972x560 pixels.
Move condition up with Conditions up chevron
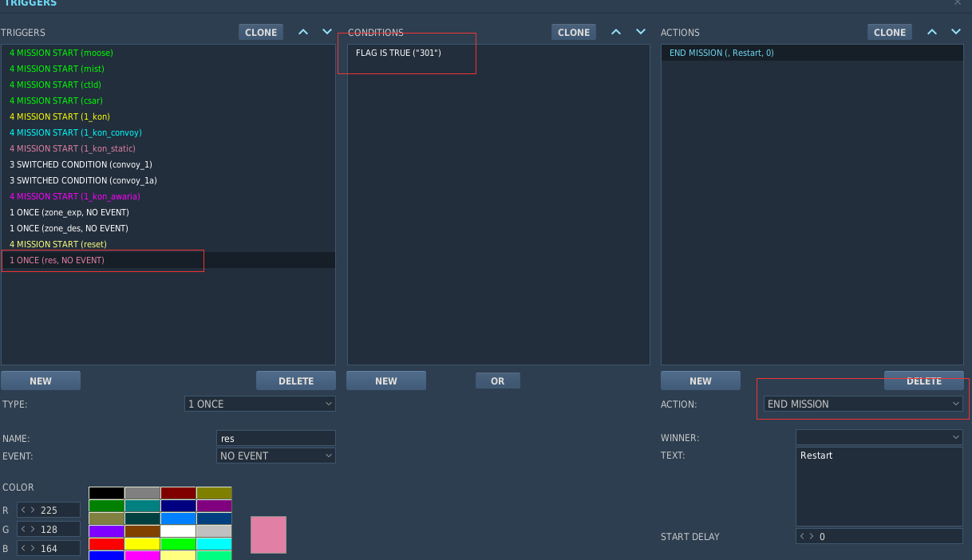(x=615, y=32)
